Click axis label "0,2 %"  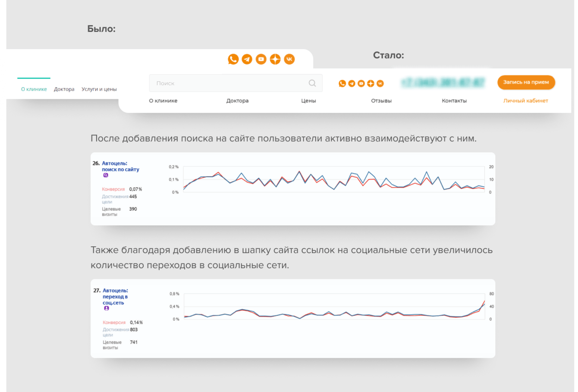pyautogui.click(x=173, y=167)
